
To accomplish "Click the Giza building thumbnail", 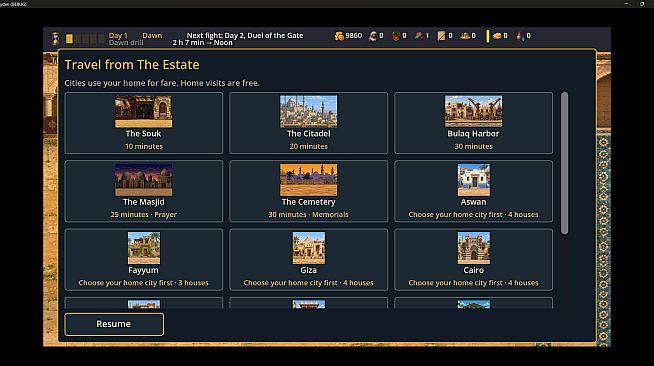I will [308, 248].
